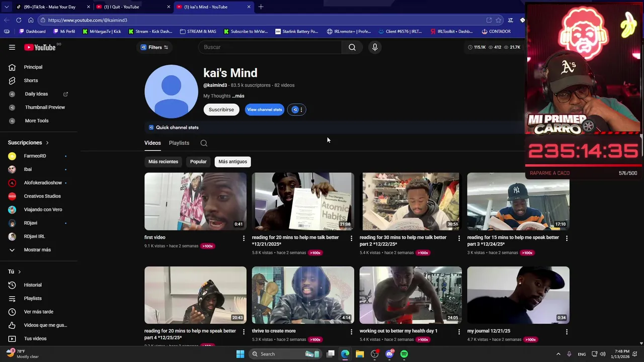Open File Explorer from taskbar

(x=360, y=354)
